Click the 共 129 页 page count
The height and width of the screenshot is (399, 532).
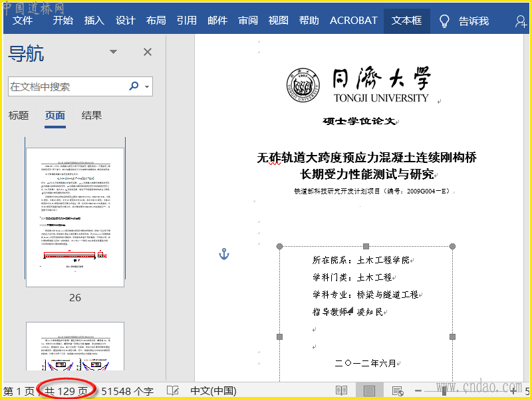click(x=66, y=391)
